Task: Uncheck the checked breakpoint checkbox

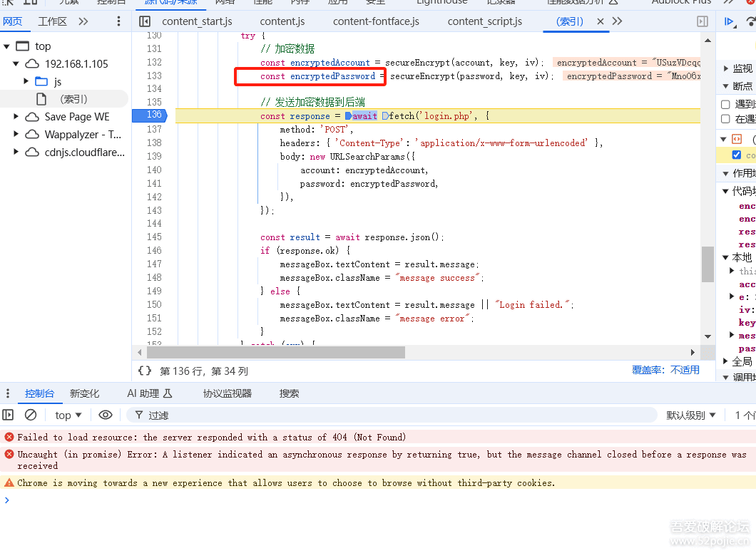Action: pyautogui.click(x=736, y=155)
